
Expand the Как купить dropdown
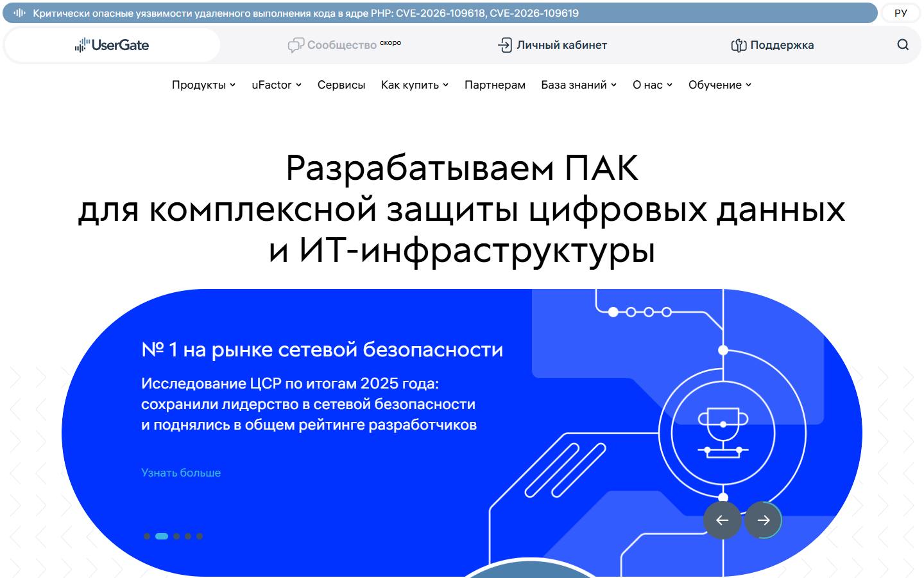[x=415, y=85]
